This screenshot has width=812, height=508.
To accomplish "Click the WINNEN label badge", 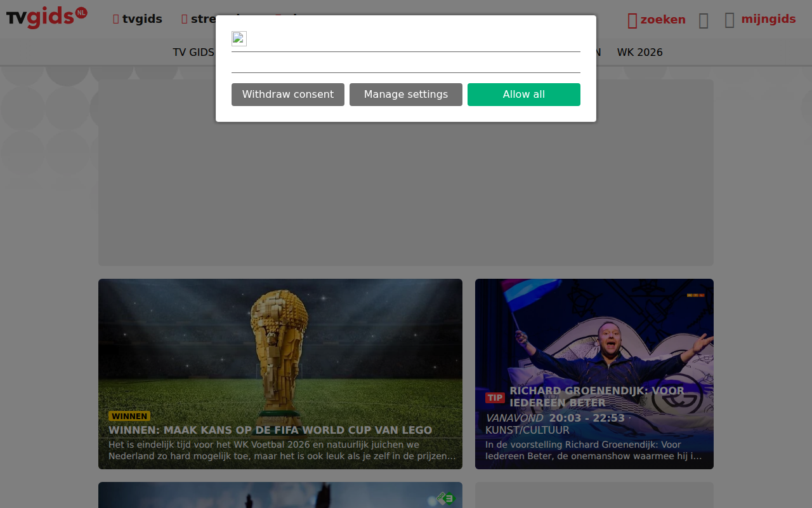I will coord(129,417).
